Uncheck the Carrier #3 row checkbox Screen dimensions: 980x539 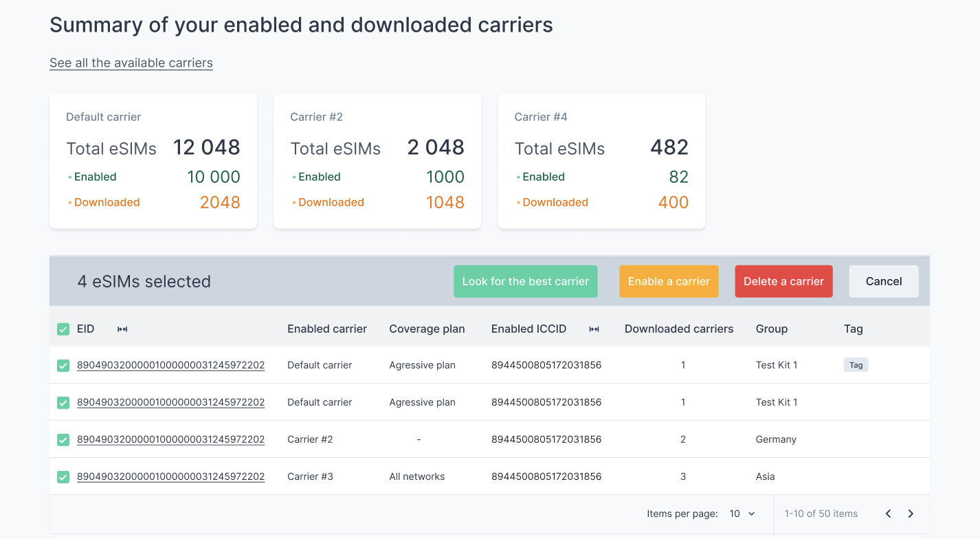pos(63,476)
